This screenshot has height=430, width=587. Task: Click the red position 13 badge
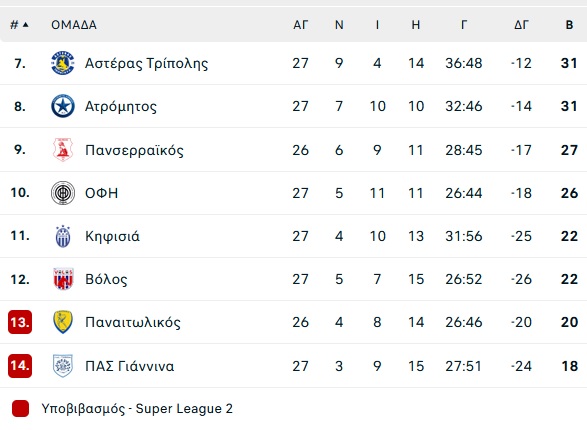click(20, 322)
